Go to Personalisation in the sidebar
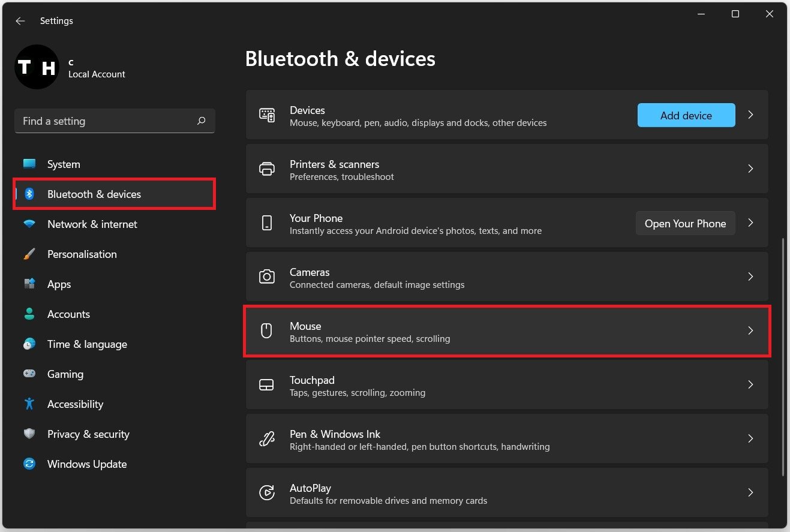 (82, 254)
